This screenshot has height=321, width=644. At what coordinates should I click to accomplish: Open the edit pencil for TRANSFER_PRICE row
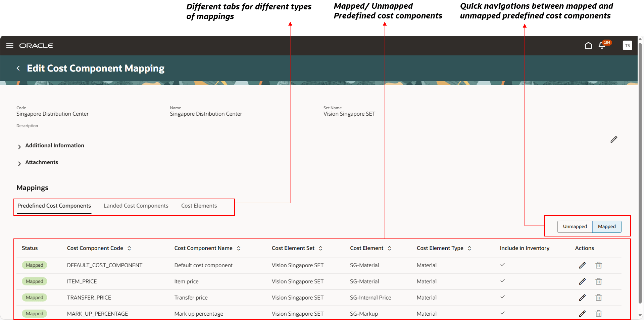click(x=582, y=298)
